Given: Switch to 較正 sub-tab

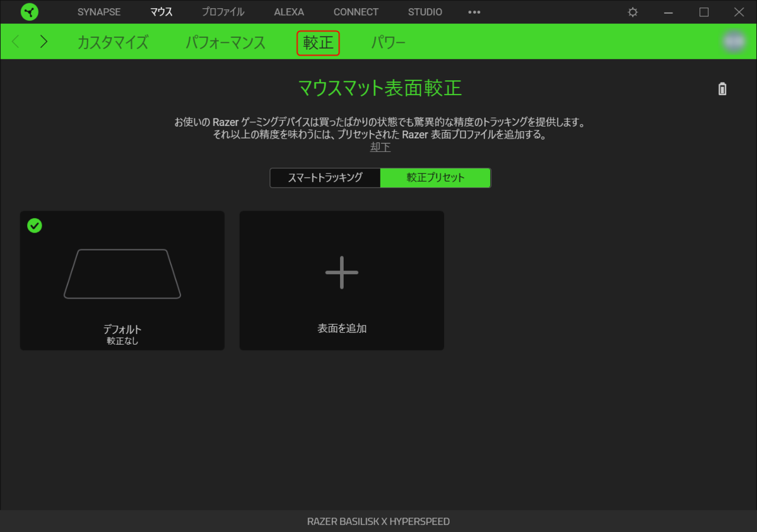Looking at the screenshot, I should (x=319, y=42).
